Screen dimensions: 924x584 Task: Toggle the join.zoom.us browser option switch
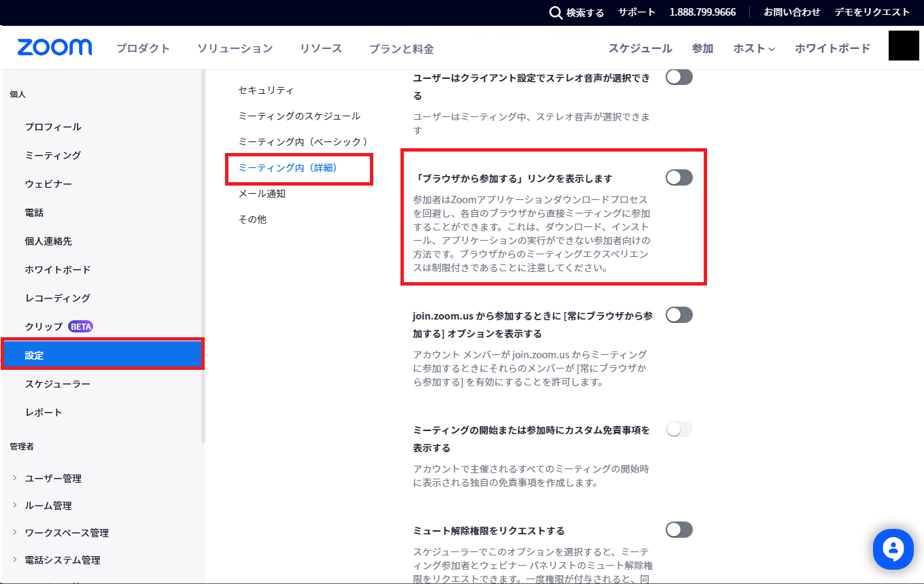pyautogui.click(x=679, y=315)
